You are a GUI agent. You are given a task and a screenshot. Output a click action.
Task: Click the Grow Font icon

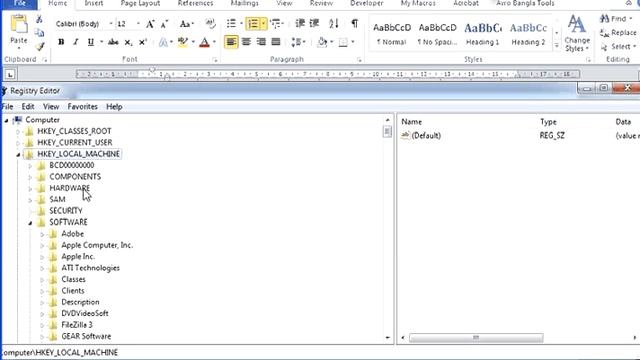coord(150,24)
